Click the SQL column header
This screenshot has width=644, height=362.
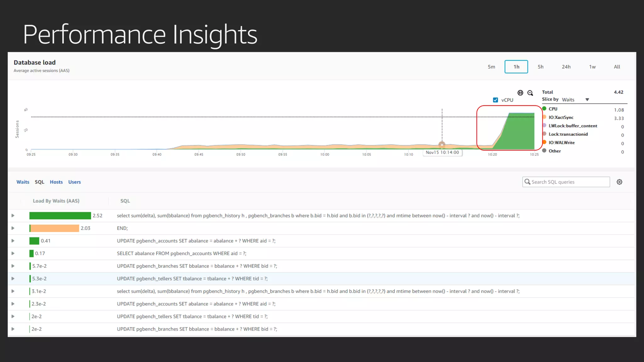125,201
